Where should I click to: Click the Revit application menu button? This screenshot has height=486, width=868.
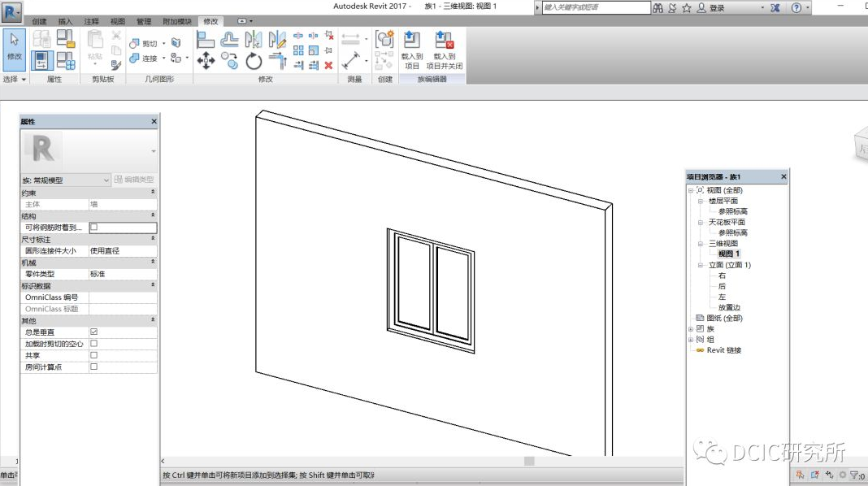(11, 11)
